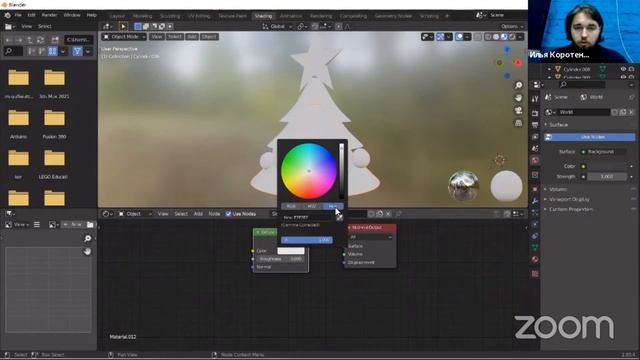Viewport: 640px width, 360px height.
Task: Click the pan hand gizmo in viewport
Action: (518, 98)
